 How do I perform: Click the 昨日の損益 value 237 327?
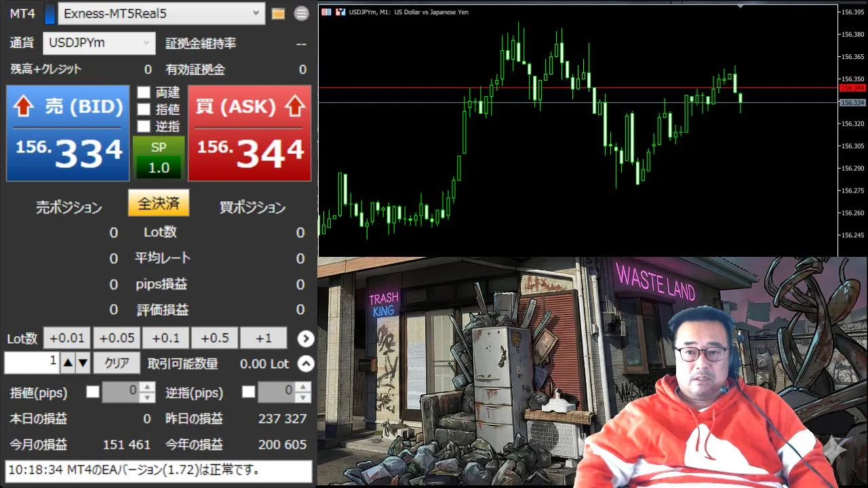[x=282, y=419]
